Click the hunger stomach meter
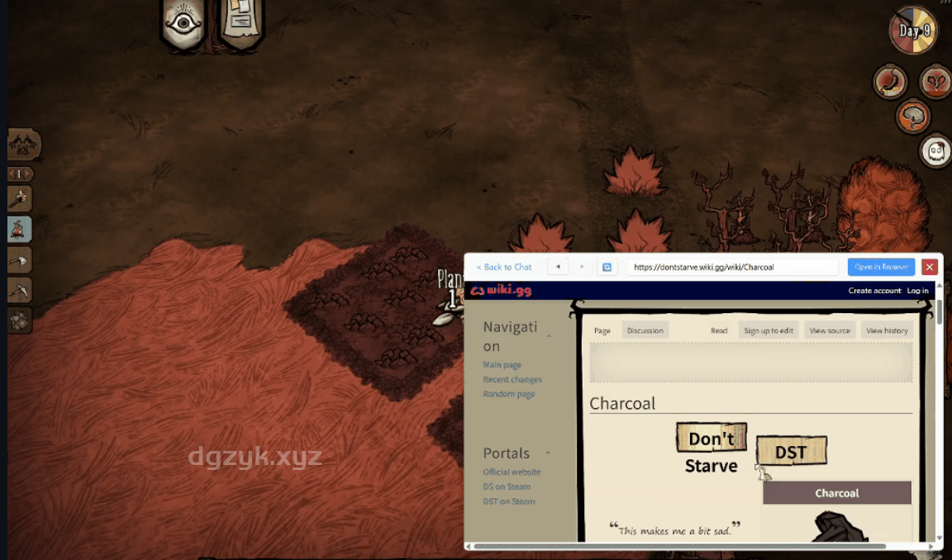Image resolution: width=952 pixels, height=560 pixels. click(890, 81)
